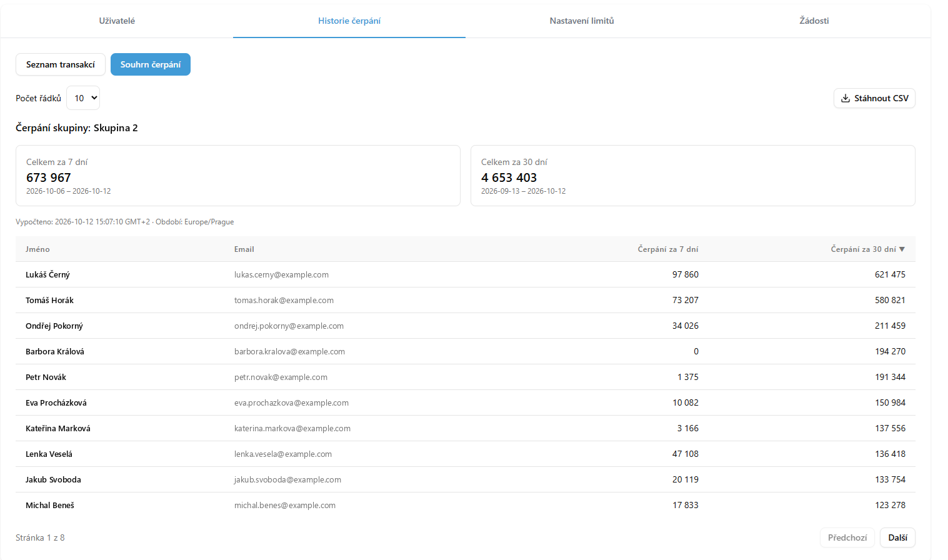The image size is (948, 560).
Task: Open the Celkem za 30 dní card
Action: point(693,176)
